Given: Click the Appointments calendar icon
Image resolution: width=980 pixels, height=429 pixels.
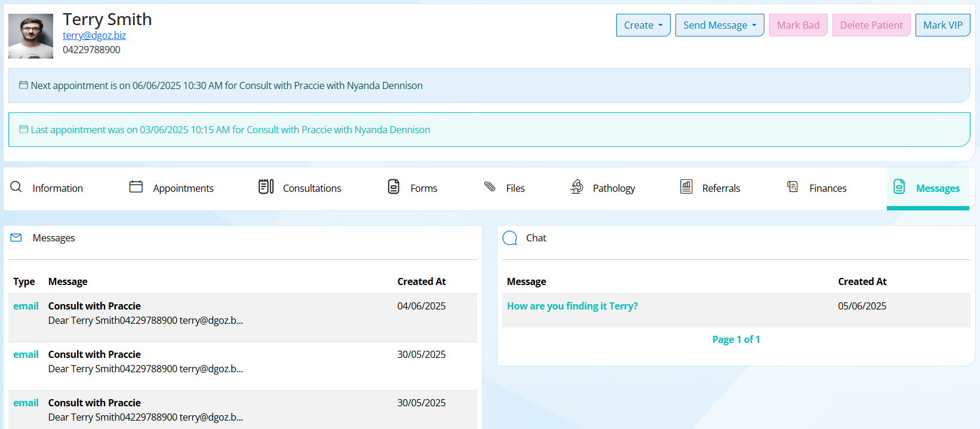Looking at the screenshot, I should point(136,187).
